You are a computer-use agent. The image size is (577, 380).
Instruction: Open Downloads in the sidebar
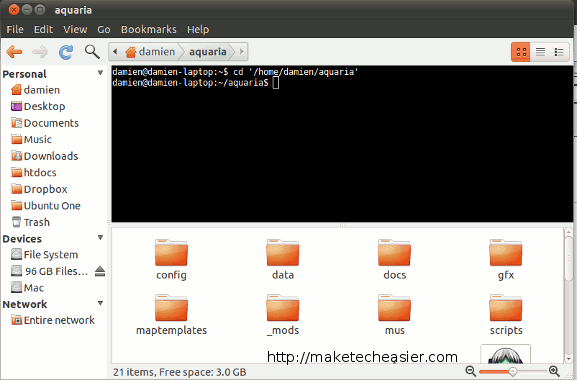pyautogui.click(x=45, y=156)
